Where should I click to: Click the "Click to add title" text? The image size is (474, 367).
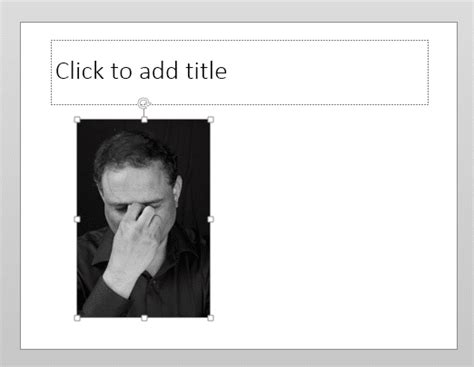tap(141, 71)
